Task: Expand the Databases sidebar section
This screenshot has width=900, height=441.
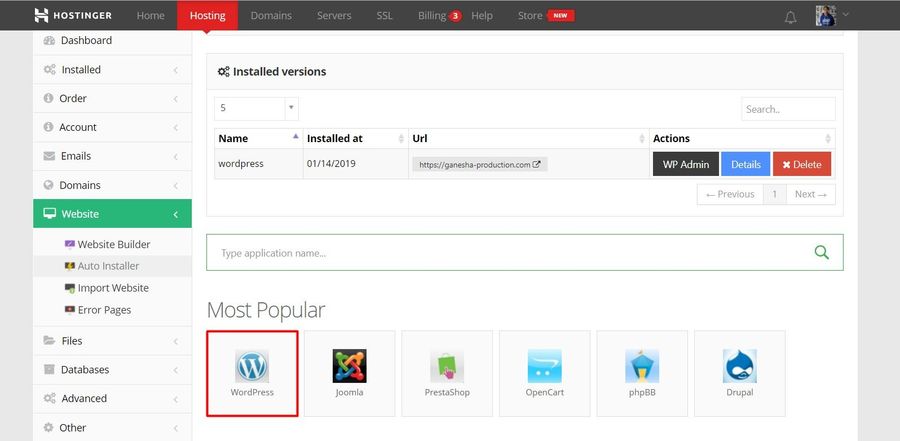Action: point(112,369)
